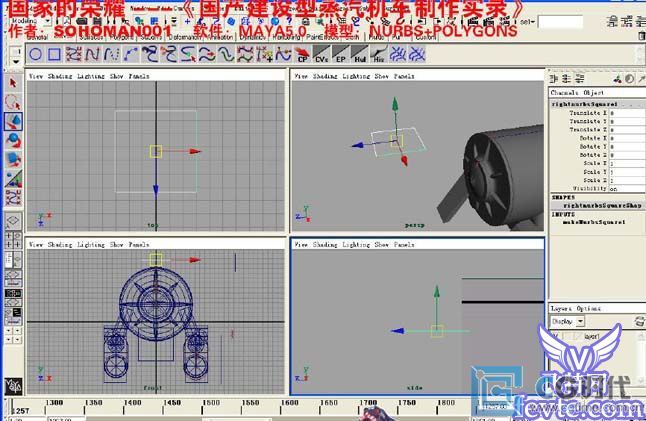Image resolution: width=646 pixels, height=421 pixels.
Task: Create a new layer with the layer icon
Action: [x=639, y=321]
